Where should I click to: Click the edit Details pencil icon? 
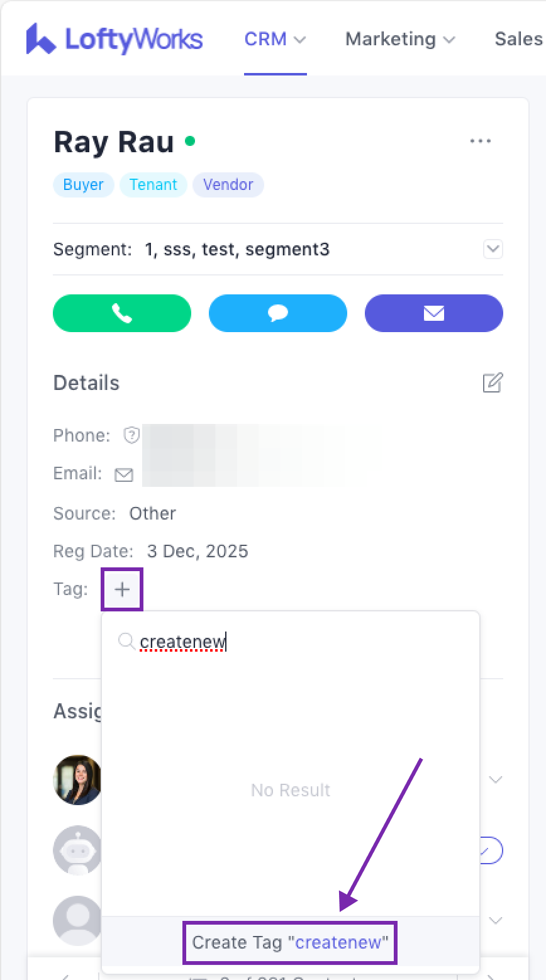[493, 382]
